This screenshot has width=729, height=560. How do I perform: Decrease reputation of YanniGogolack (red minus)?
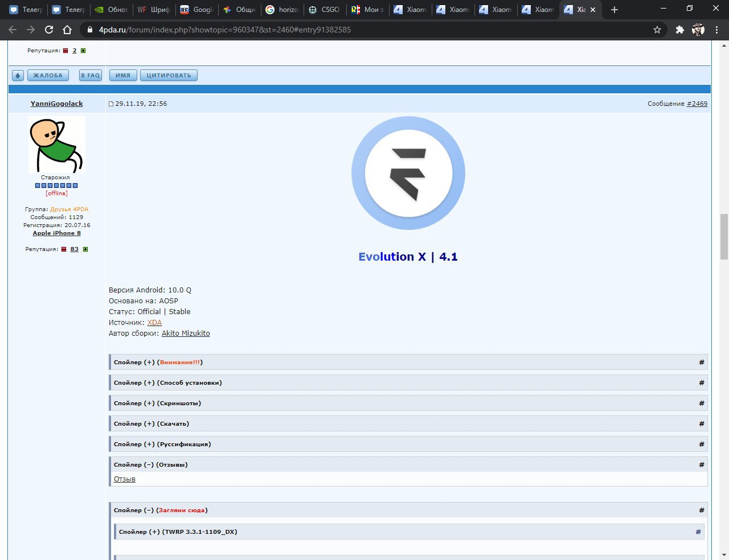(x=64, y=249)
